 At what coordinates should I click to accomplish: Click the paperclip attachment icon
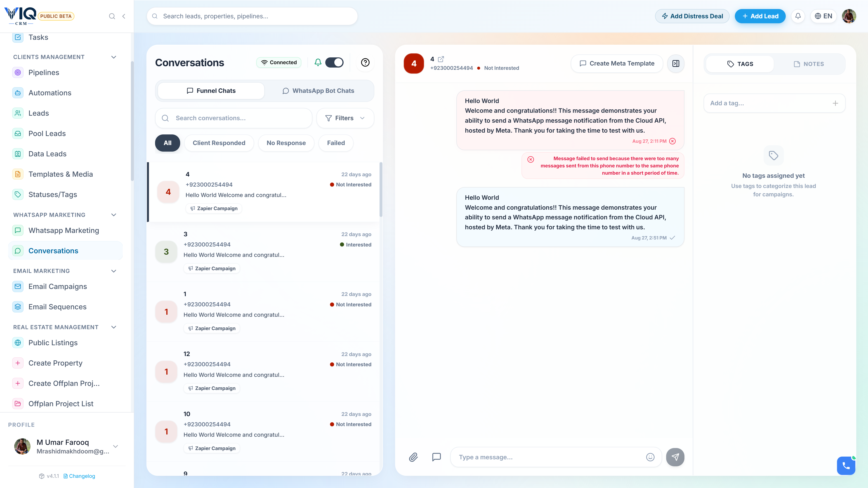413,457
